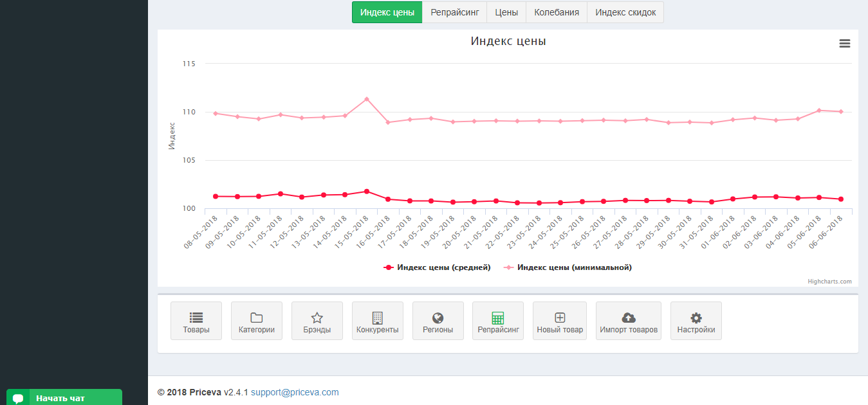Screen dimensions: 868x405
Task: Click the y-axis value 105
Action: 189,160
